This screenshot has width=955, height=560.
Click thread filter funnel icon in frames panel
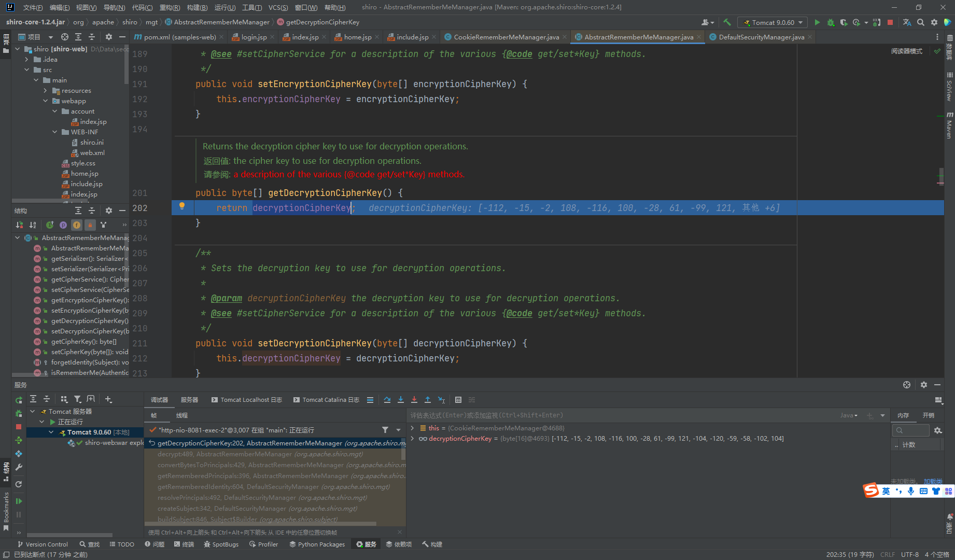(x=385, y=430)
